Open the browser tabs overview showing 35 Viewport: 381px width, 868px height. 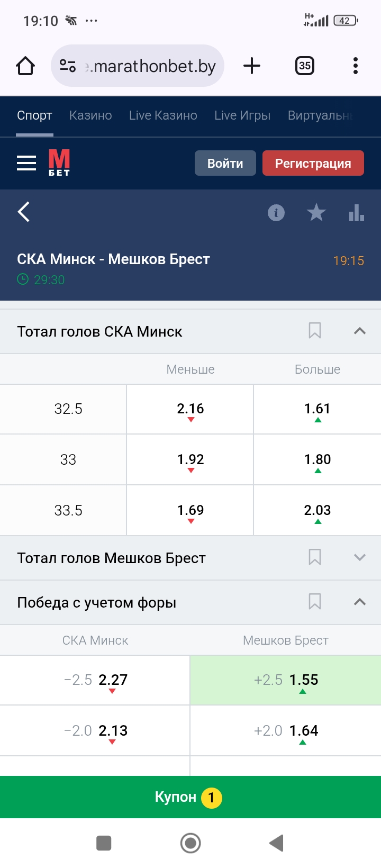point(304,66)
